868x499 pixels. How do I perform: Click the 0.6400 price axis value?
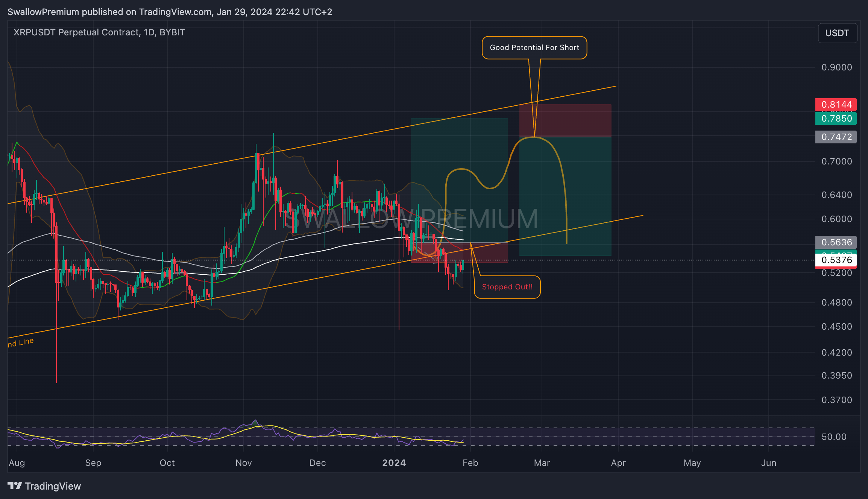click(837, 195)
